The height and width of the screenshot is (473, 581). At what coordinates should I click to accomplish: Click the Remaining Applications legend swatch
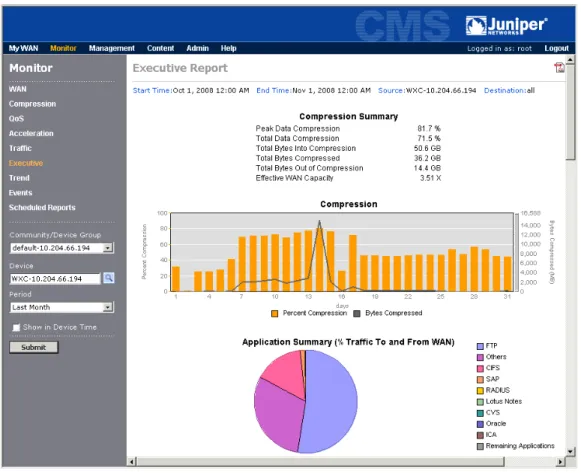[480, 446]
